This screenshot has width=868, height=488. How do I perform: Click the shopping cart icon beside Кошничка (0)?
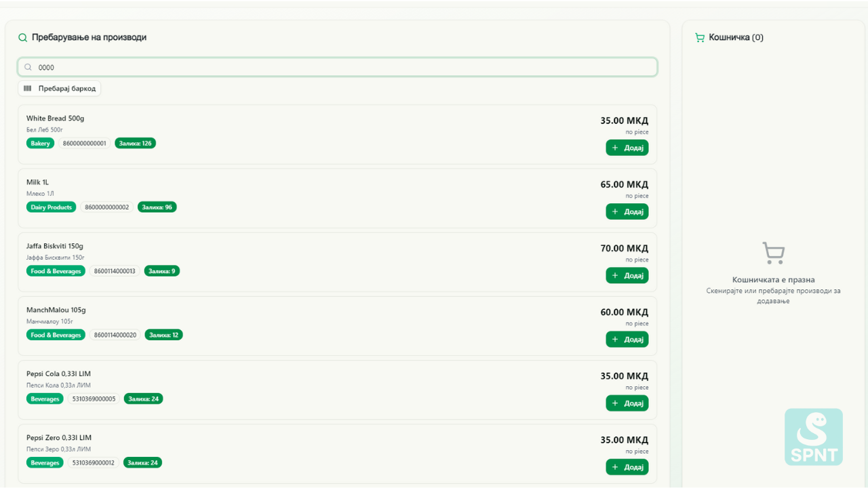click(x=699, y=37)
